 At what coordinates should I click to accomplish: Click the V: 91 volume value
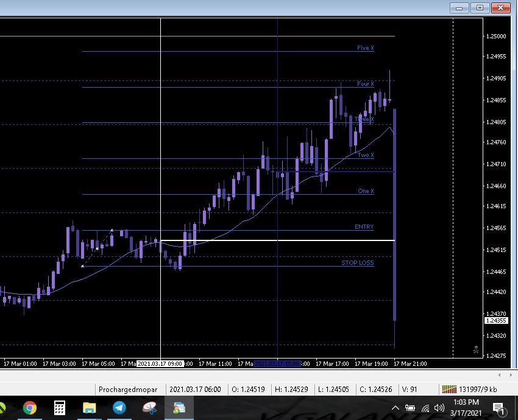[x=410, y=390]
